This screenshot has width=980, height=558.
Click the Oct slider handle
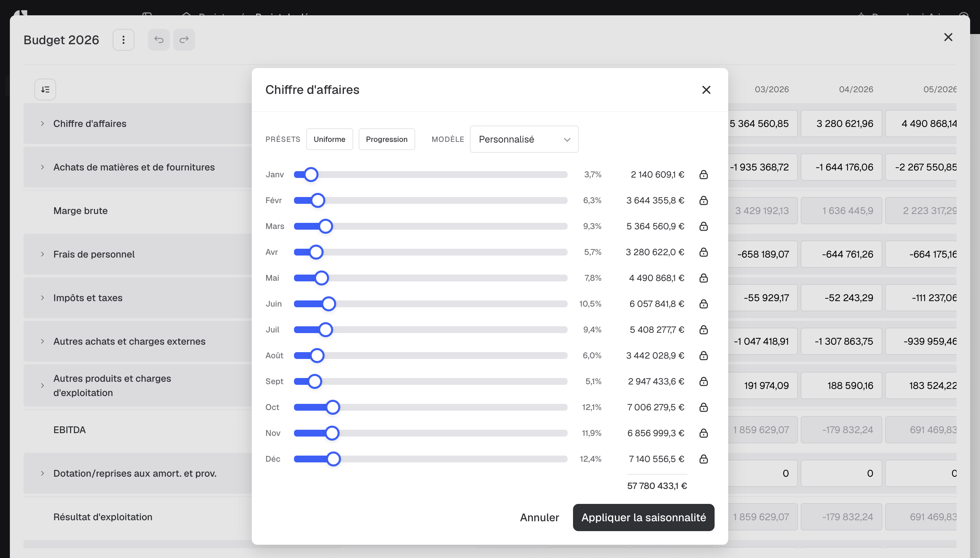coord(333,407)
